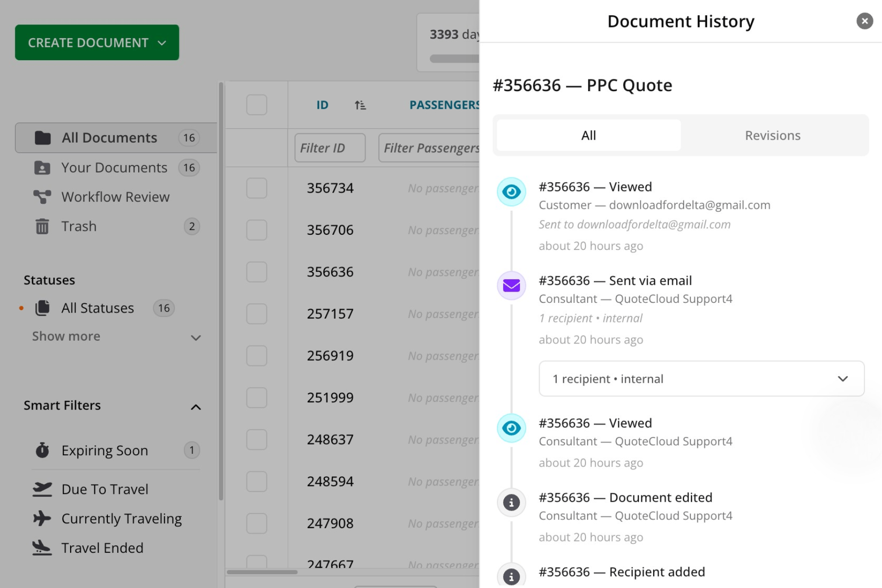Screen dimensions: 882x588
Task: Click the All Statuses documents icon
Action: pos(43,308)
